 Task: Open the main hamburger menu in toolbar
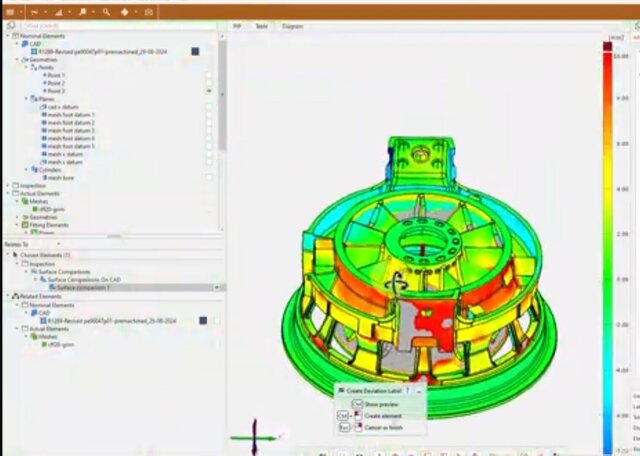click(x=9, y=11)
